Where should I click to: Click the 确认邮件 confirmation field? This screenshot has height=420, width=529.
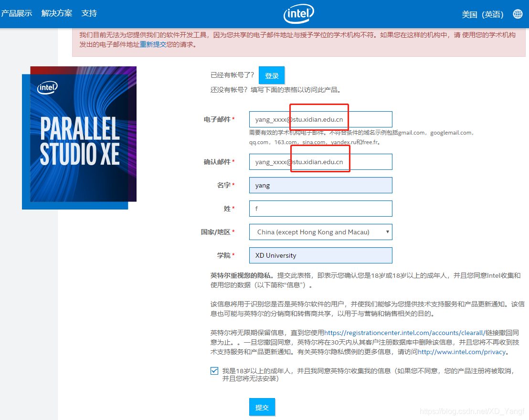pyautogui.click(x=320, y=161)
